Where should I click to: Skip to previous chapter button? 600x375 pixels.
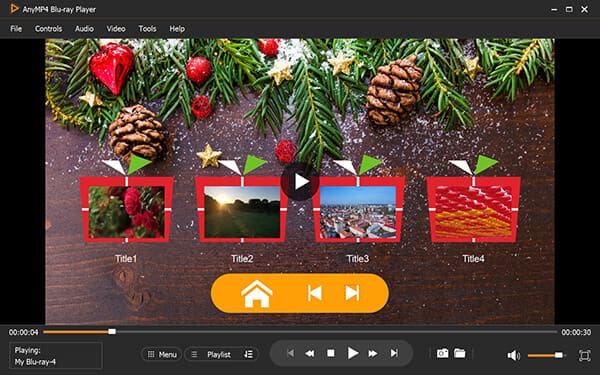pos(290,353)
